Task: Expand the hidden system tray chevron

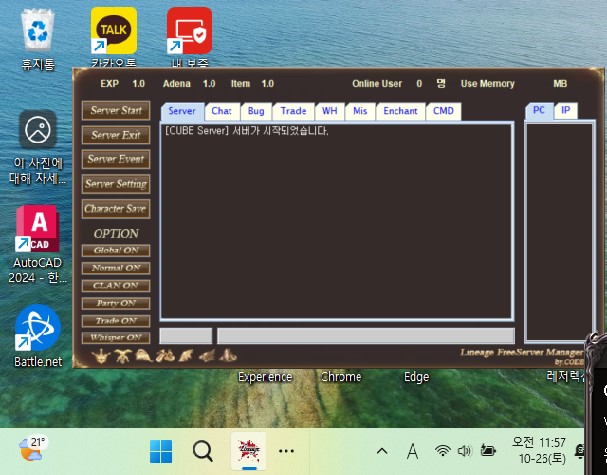Action: pyautogui.click(x=382, y=451)
